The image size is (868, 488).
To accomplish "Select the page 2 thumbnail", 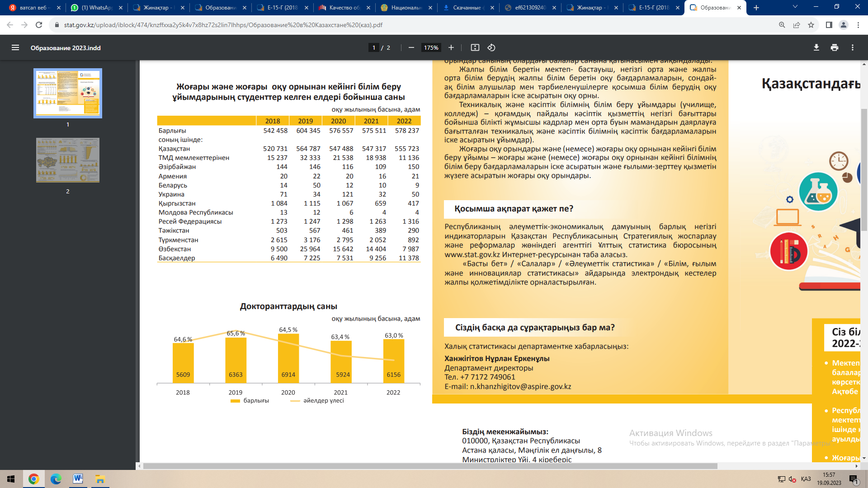I will click(68, 160).
